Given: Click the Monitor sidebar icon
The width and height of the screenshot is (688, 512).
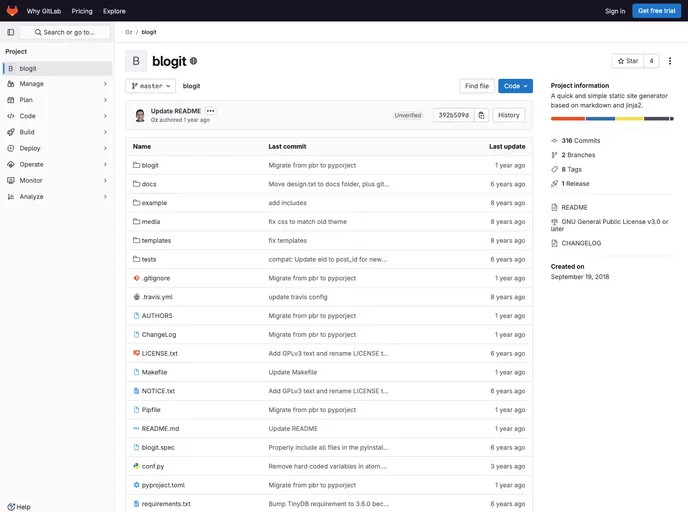Looking at the screenshot, I should (x=11, y=180).
